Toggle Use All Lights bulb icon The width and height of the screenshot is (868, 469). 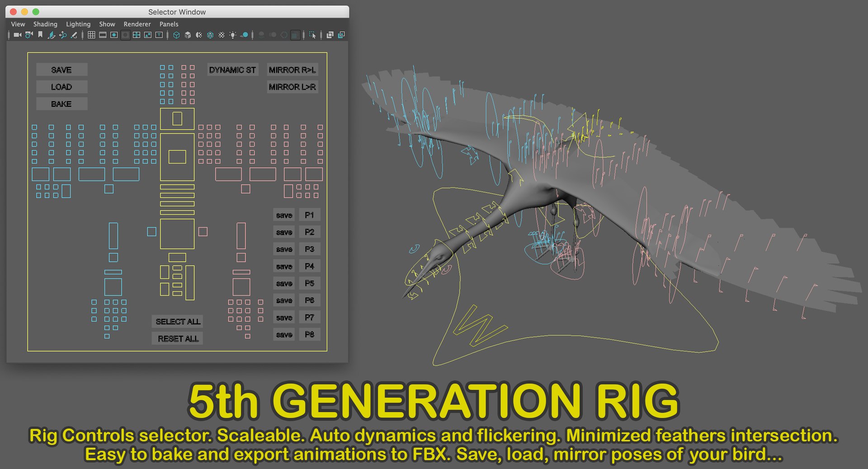(233, 35)
